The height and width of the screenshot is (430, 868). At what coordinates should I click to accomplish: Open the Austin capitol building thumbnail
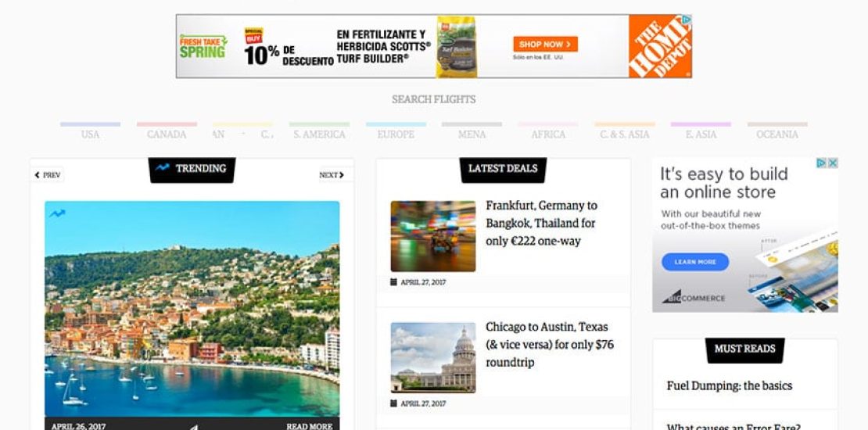433,357
